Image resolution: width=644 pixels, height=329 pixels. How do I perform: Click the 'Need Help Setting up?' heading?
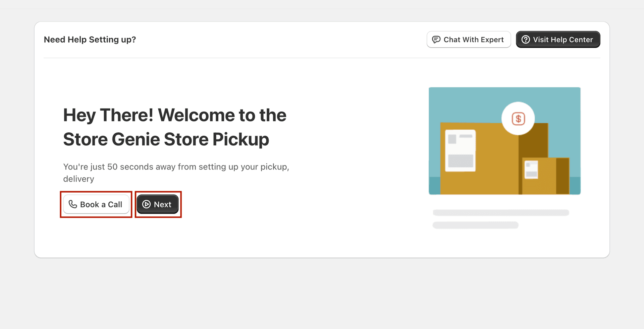pos(90,39)
